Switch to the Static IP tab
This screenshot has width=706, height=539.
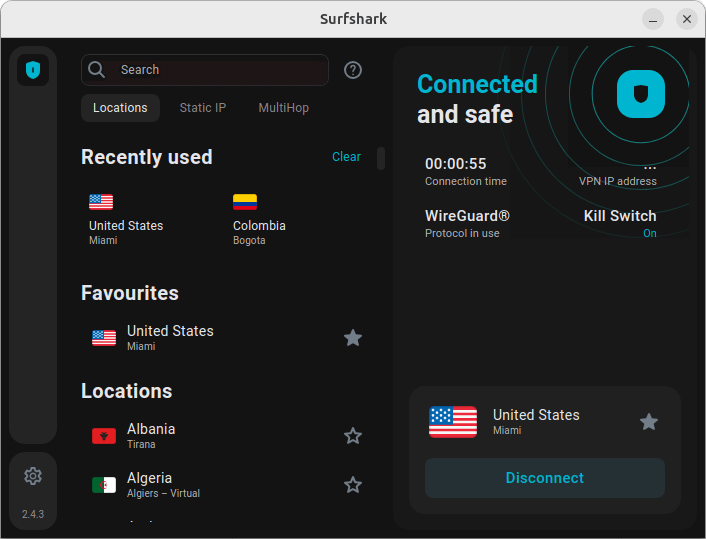tap(203, 108)
